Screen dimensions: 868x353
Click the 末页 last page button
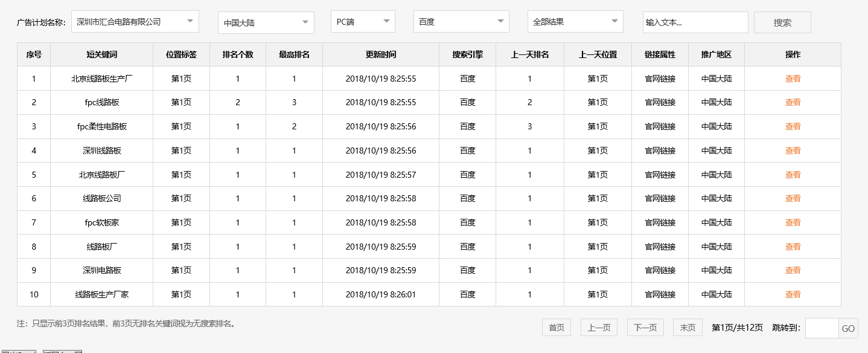688,327
